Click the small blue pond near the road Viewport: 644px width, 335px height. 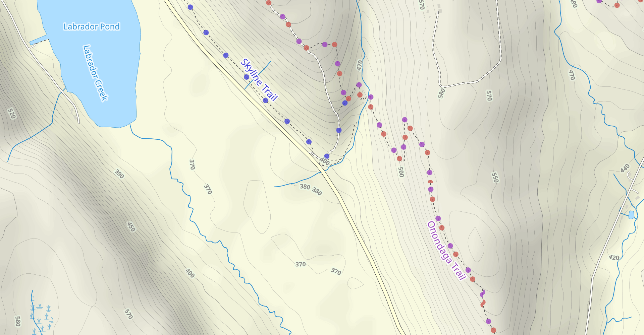click(x=631, y=215)
